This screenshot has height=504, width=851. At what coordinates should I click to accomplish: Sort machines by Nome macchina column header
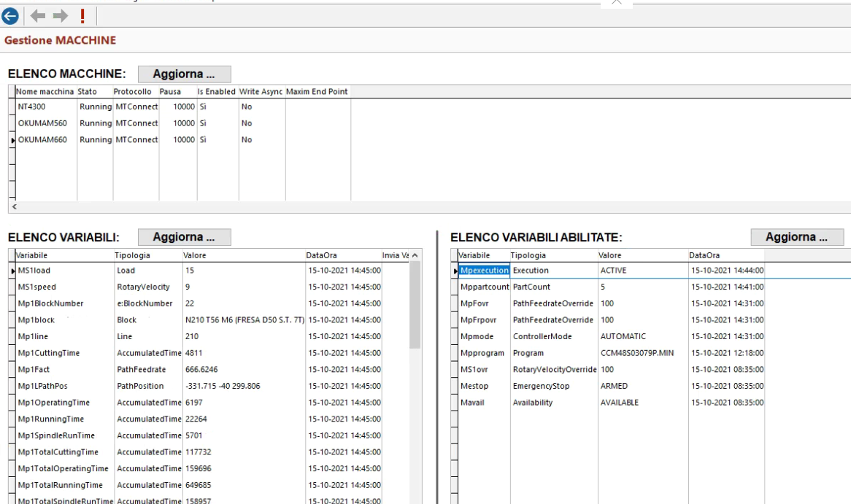pyautogui.click(x=45, y=91)
